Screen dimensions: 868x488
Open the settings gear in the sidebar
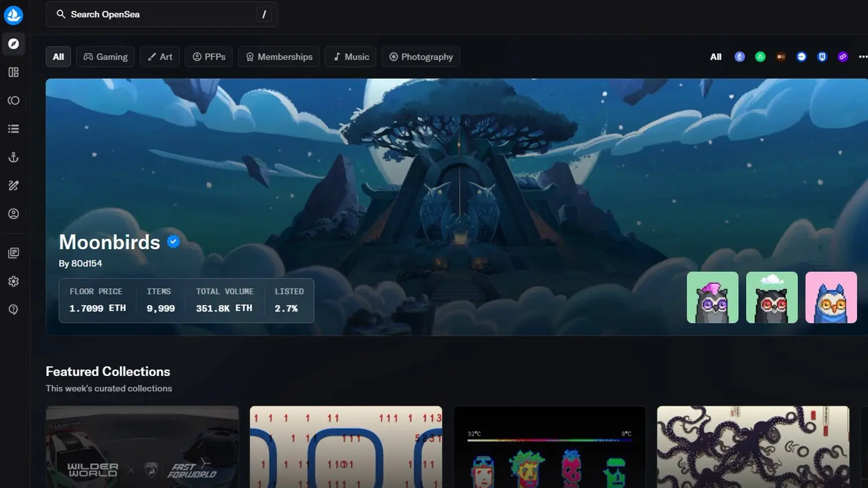point(13,281)
